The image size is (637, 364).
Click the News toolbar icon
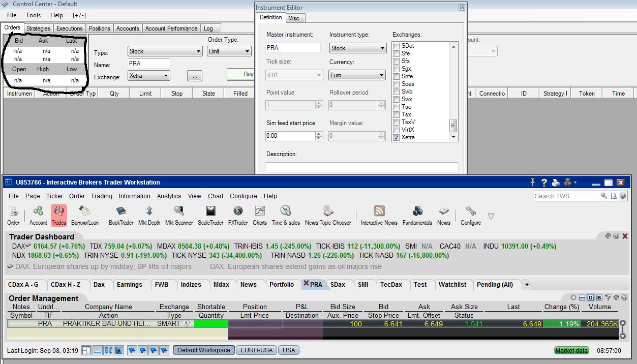444,215
